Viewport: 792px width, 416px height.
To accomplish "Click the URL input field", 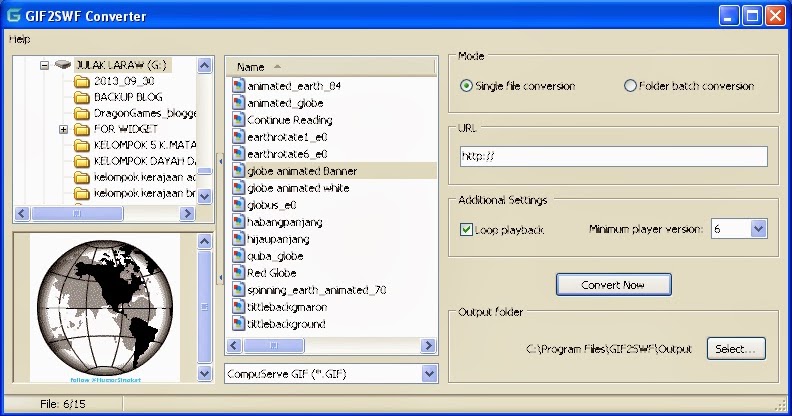I will coord(613,156).
